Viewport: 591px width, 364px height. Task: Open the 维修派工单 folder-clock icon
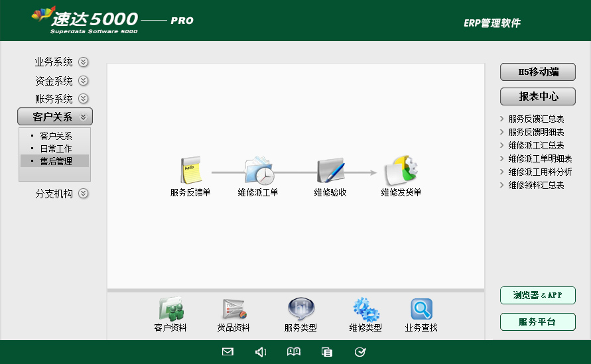[x=259, y=170]
